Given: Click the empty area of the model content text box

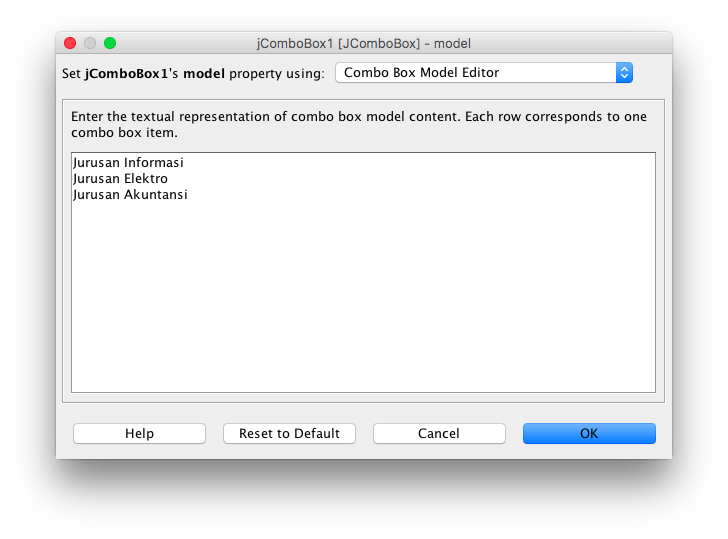Looking at the screenshot, I should 363,297.
